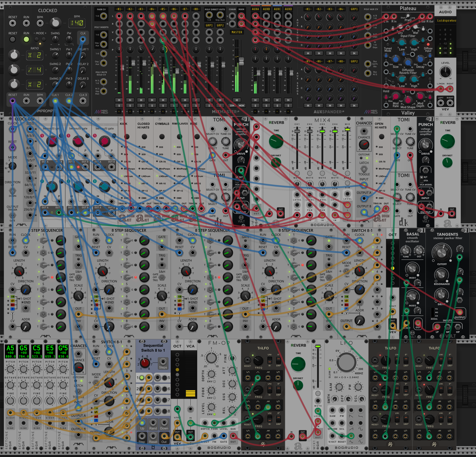The width and height of the screenshot is (476, 457).
Task: Open the MASTER label menu in MixMaster
Action: pos(237,32)
